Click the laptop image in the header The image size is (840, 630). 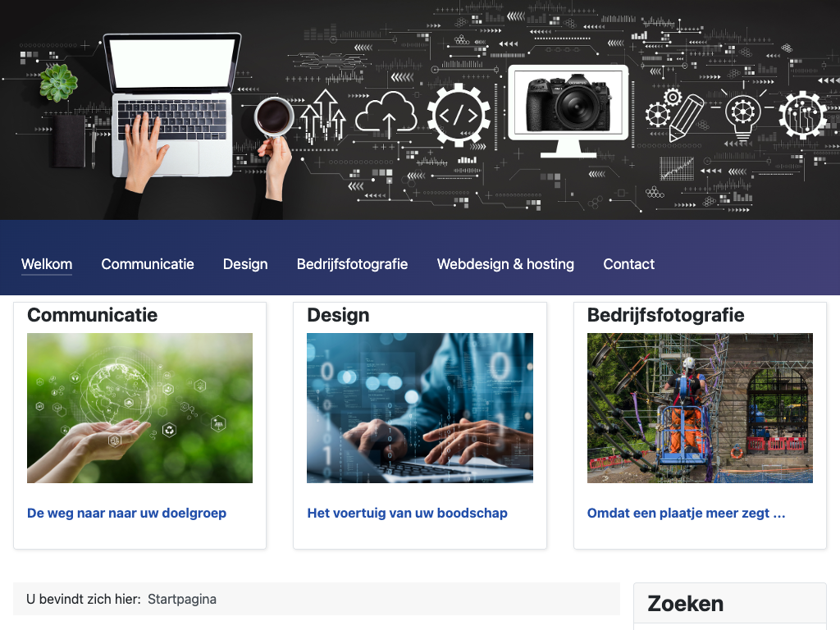(x=171, y=106)
